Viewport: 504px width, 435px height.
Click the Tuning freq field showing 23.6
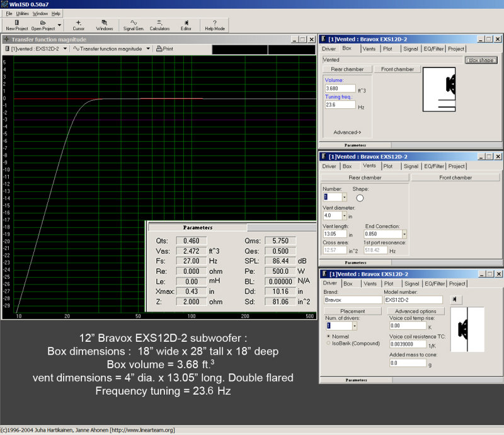340,105
